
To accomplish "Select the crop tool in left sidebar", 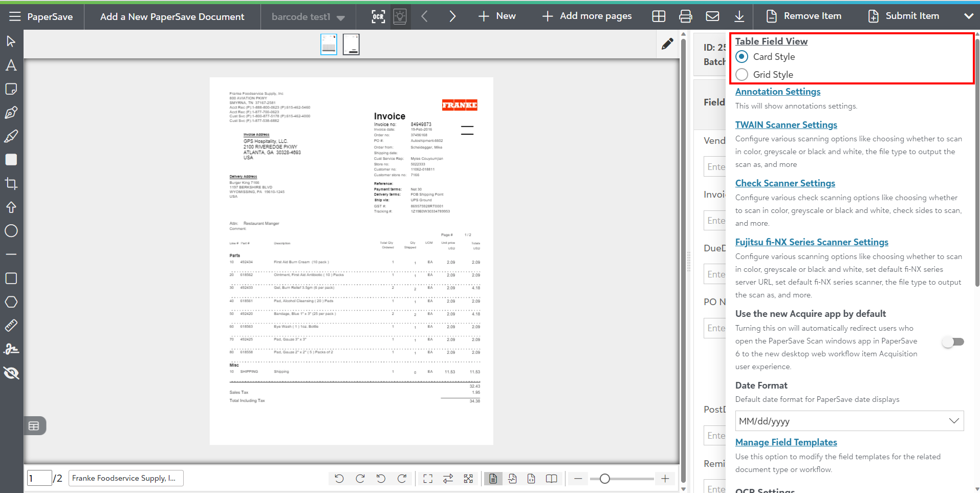I will pos(11,183).
